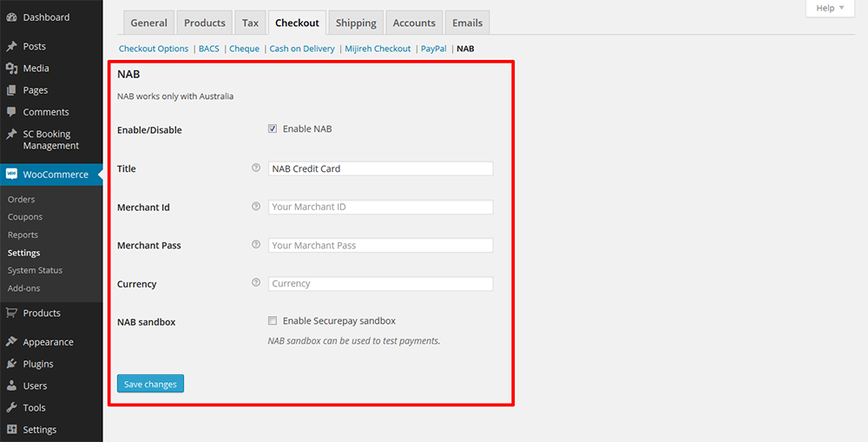868x442 pixels.
Task: Click the help tooltip icon beside Merchant Pass
Action: coord(256,244)
